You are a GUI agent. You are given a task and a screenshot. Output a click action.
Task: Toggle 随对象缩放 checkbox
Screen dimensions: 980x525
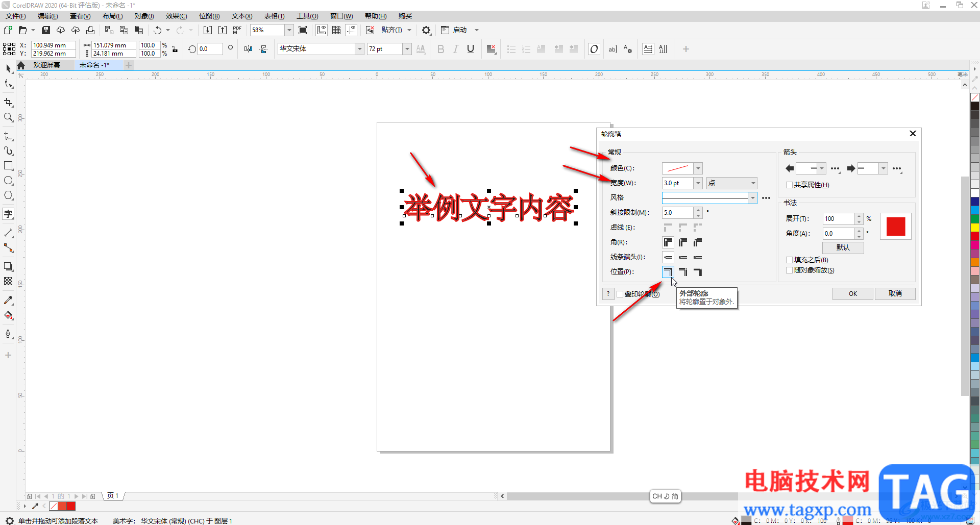click(x=789, y=270)
